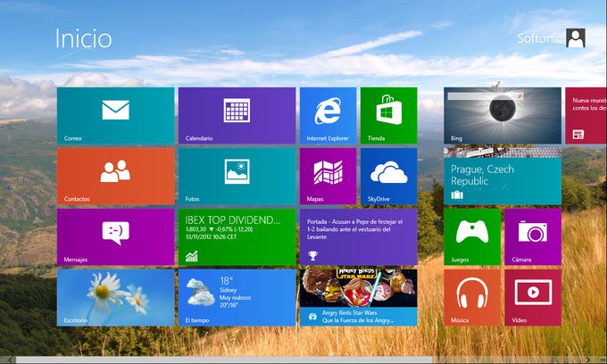Open El tiempo weather tile

(237, 298)
